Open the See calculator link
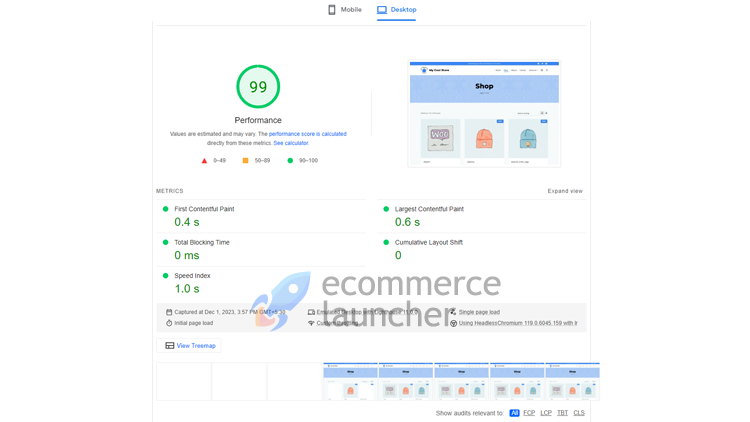Viewport: 750px width, 422px height. [291, 143]
